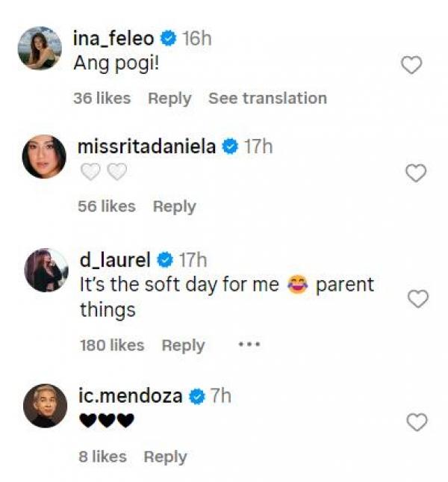Heart the ic.mendoza comment
The height and width of the screenshot is (482, 448).
pyautogui.click(x=416, y=423)
